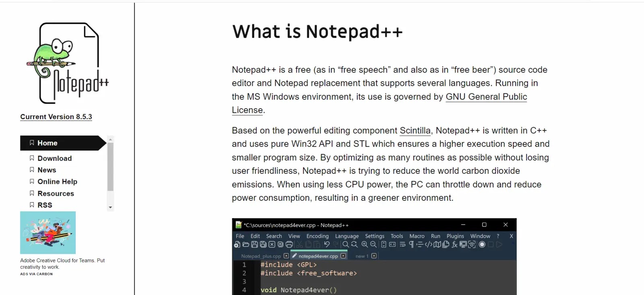Follow the GNU General Public License link
Image resolution: width=644 pixels, height=295 pixels.
(486, 97)
